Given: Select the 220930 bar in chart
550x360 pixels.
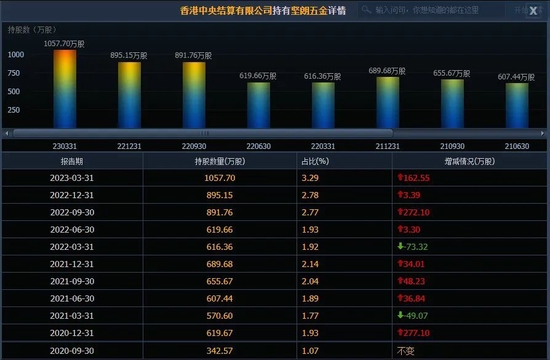Looking at the screenshot, I should coord(194,95).
